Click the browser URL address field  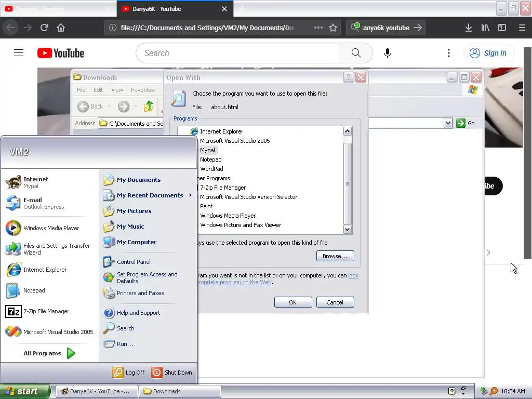(x=208, y=28)
